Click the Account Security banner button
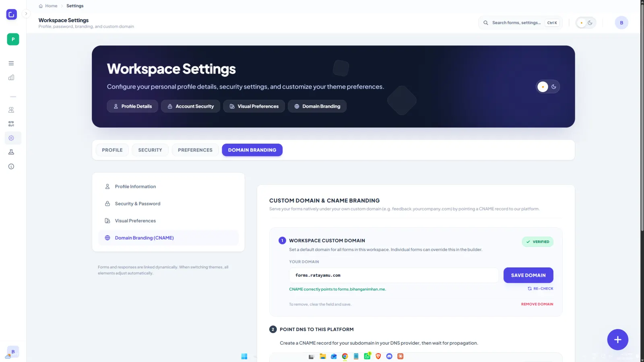Image resolution: width=644 pixels, height=362 pixels. pos(190,106)
